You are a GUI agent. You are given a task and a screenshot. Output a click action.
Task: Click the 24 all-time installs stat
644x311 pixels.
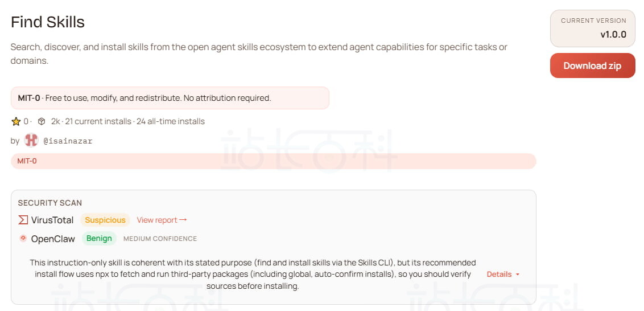(x=171, y=121)
